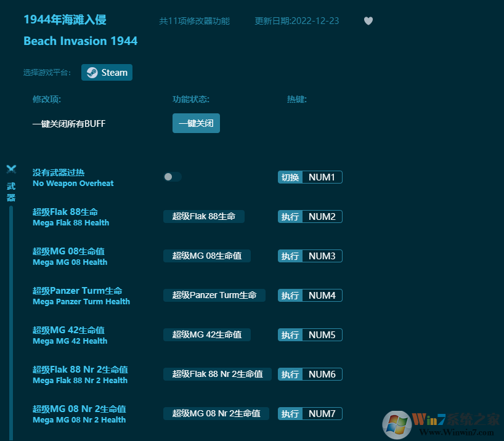Click the Steam logo icon

coord(92,73)
